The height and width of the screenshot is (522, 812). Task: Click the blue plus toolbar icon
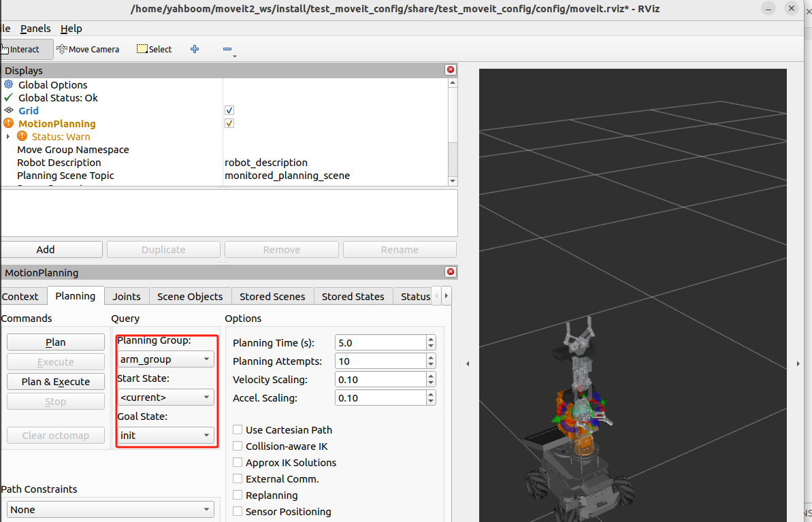[x=195, y=49]
